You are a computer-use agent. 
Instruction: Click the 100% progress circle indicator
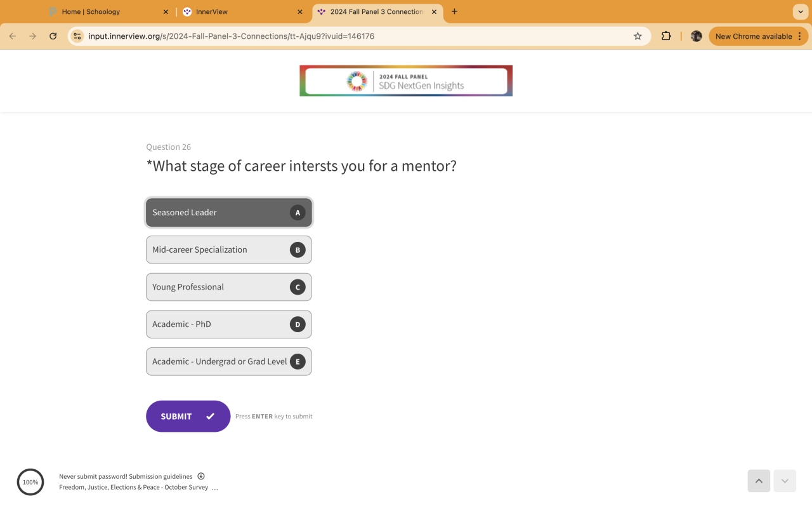tap(30, 482)
